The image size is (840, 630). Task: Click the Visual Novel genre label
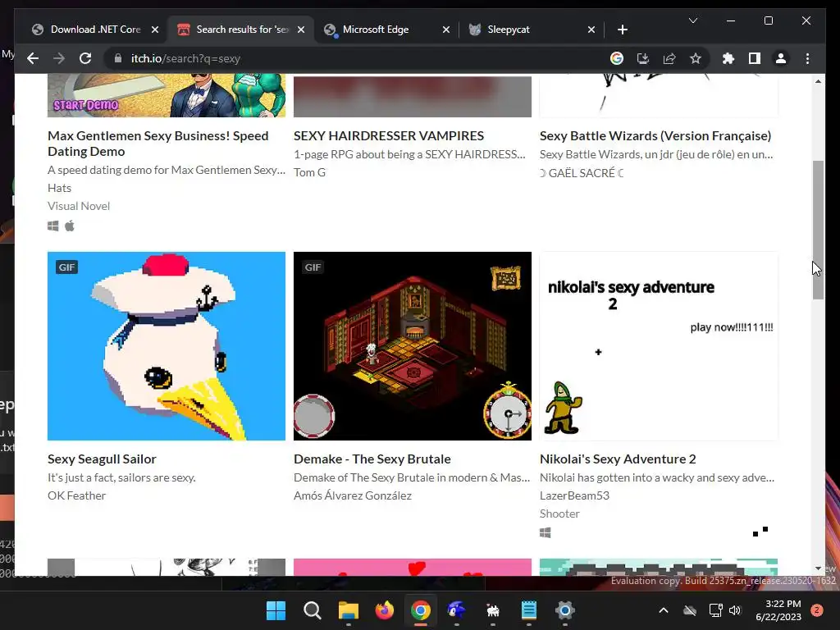point(79,206)
